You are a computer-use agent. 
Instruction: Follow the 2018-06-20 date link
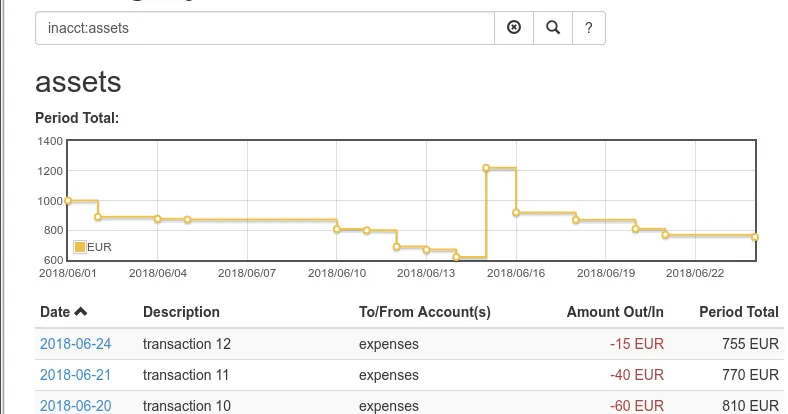coord(75,406)
